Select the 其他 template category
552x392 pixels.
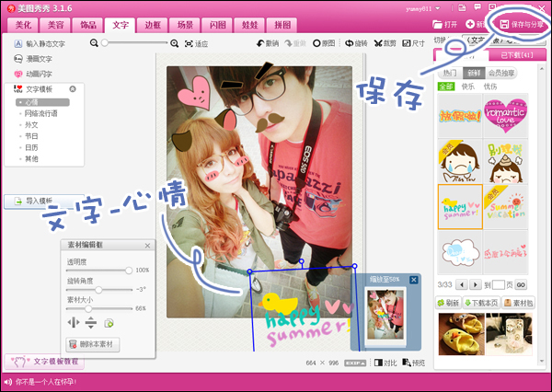31,158
